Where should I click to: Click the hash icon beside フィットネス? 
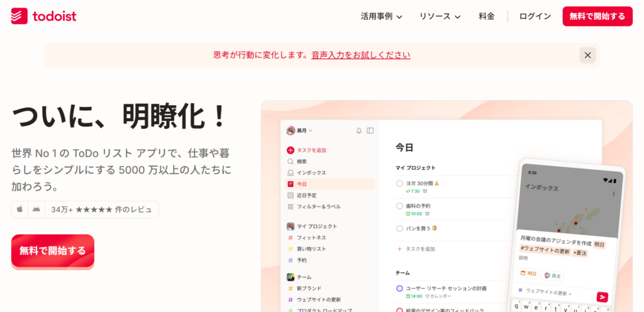pyautogui.click(x=291, y=238)
